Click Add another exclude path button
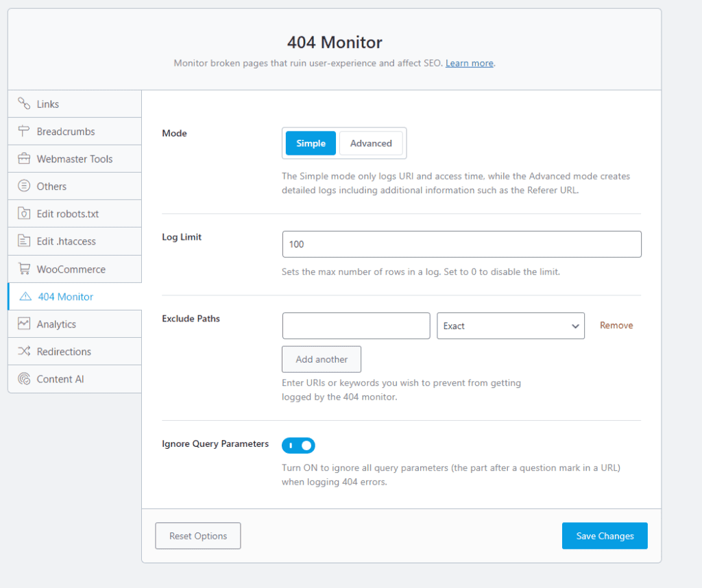Viewport: 702px width, 588px height. pos(322,359)
